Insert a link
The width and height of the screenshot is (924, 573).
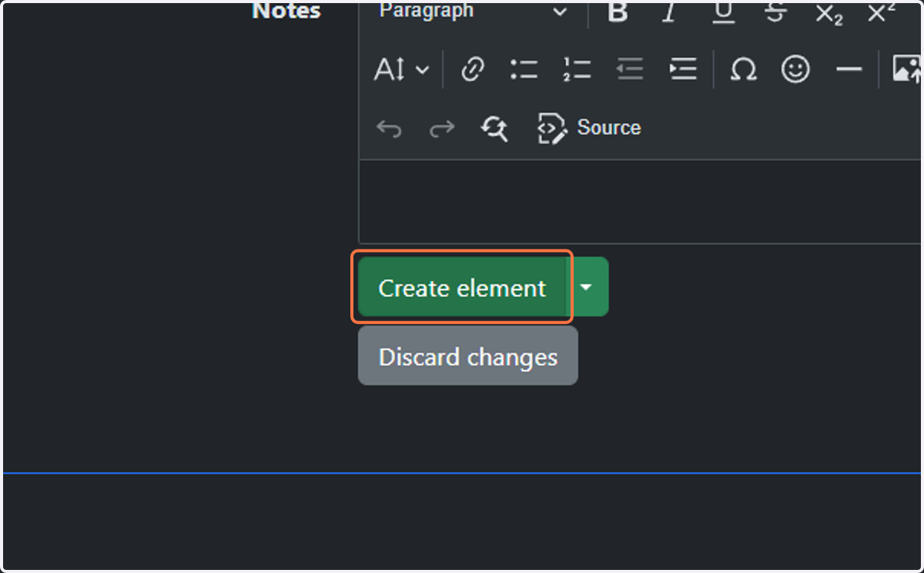[x=472, y=70]
